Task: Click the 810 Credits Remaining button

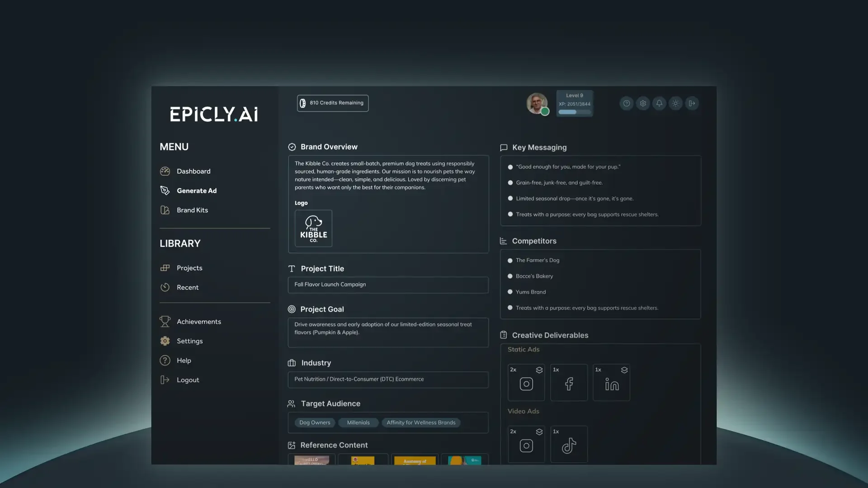Action: click(x=332, y=103)
